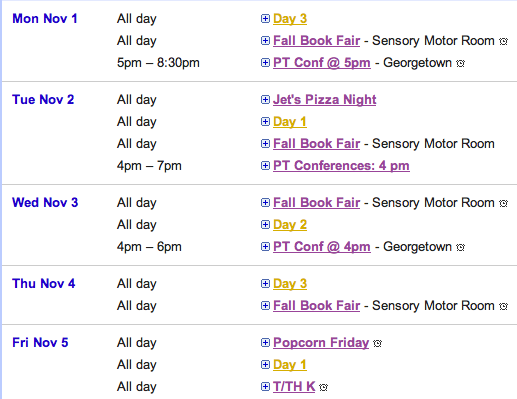Open Fall Book Fair link on Thu Nov 4

coord(316,306)
